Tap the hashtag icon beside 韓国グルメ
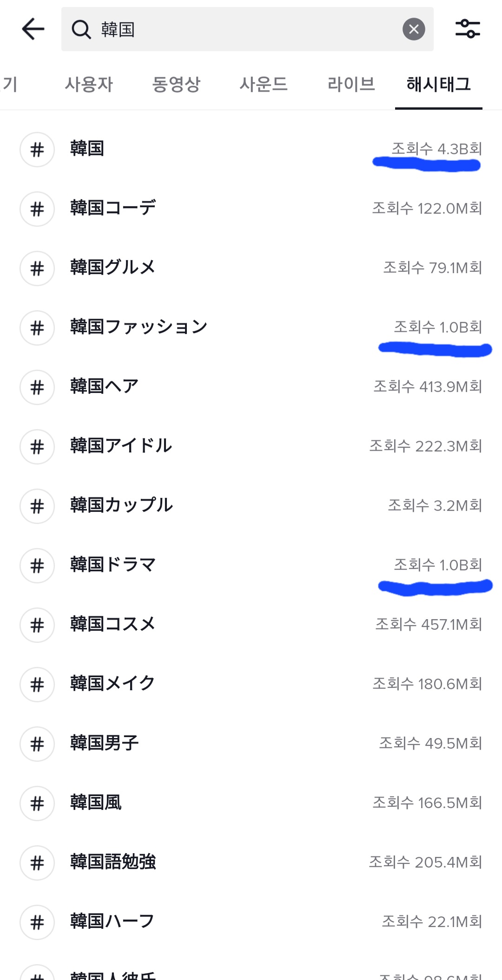This screenshot has width=502, height=980. coord(37,268)
